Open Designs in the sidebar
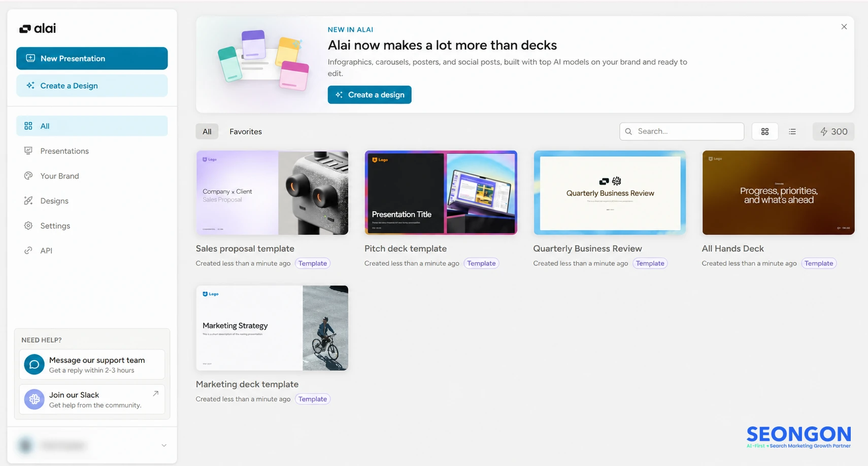 pos(92,200)
